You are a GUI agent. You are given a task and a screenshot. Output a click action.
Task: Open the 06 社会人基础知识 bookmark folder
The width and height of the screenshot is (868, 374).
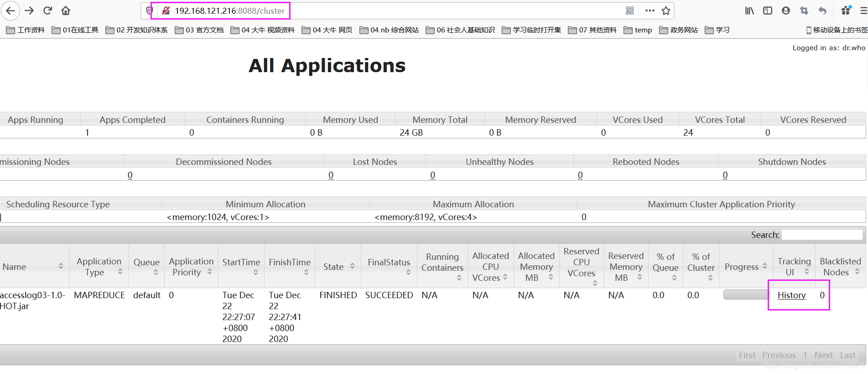[460, 30]
